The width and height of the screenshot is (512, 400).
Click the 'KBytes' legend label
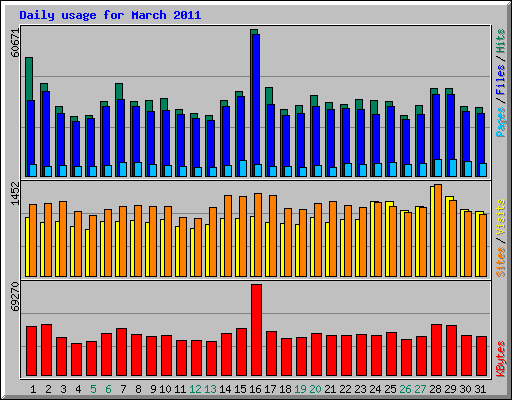(500, 359)
